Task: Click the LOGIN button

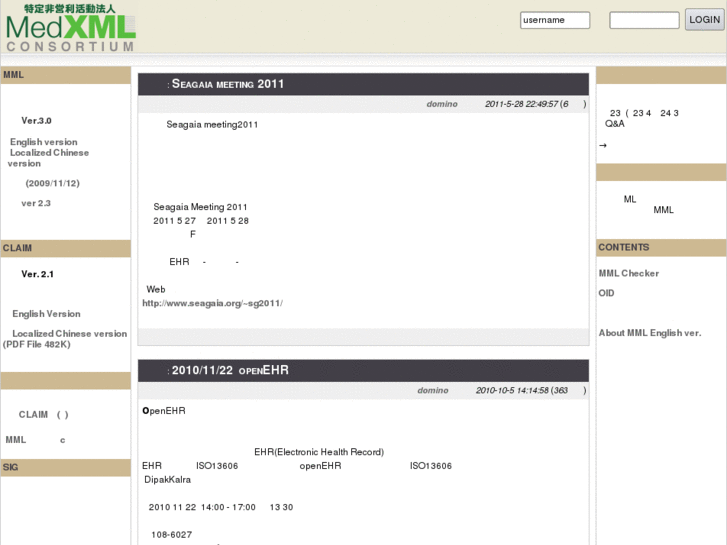Action: coord(704,19)
